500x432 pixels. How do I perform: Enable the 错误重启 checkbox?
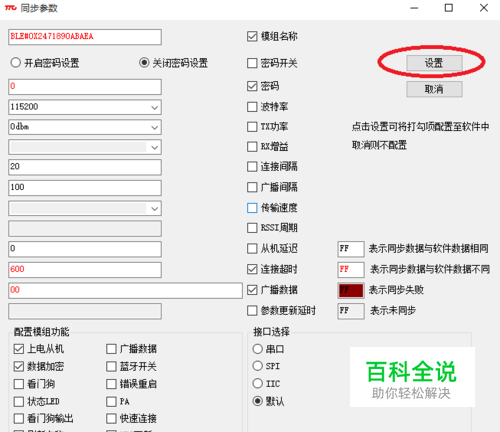coord(111,384)
